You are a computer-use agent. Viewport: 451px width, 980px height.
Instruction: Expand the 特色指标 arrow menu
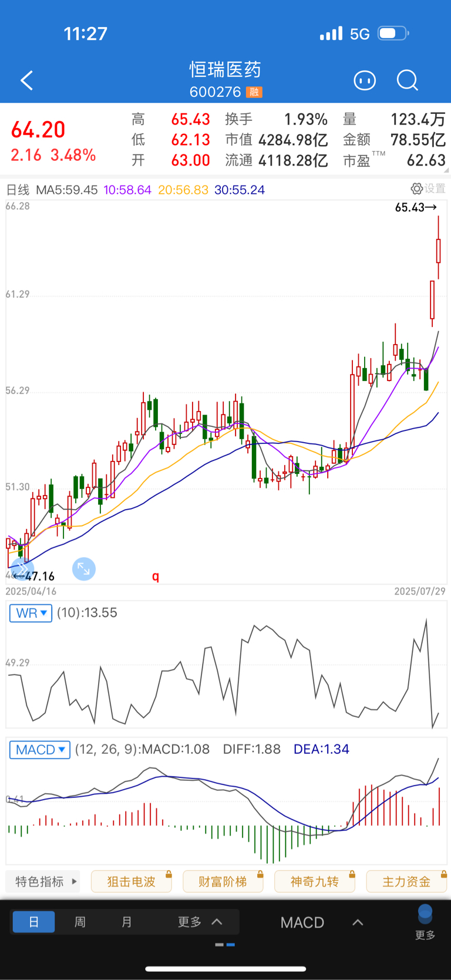(x=43, y=881)
